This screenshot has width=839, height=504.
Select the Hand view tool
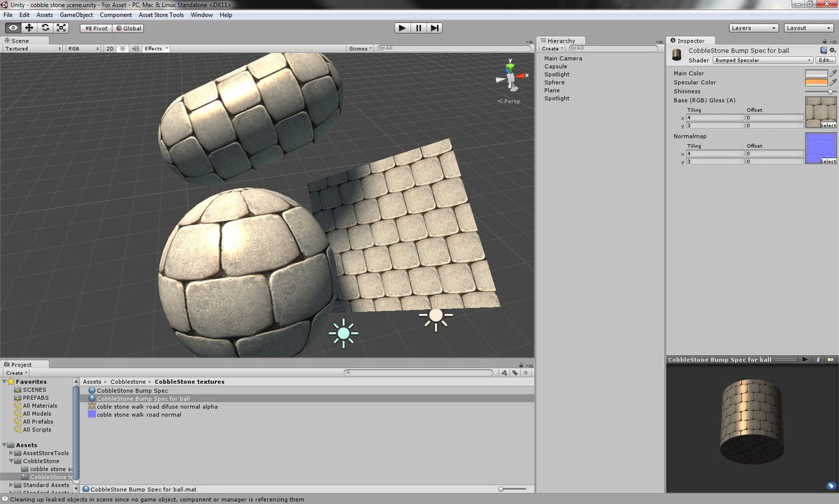point(10,27)
